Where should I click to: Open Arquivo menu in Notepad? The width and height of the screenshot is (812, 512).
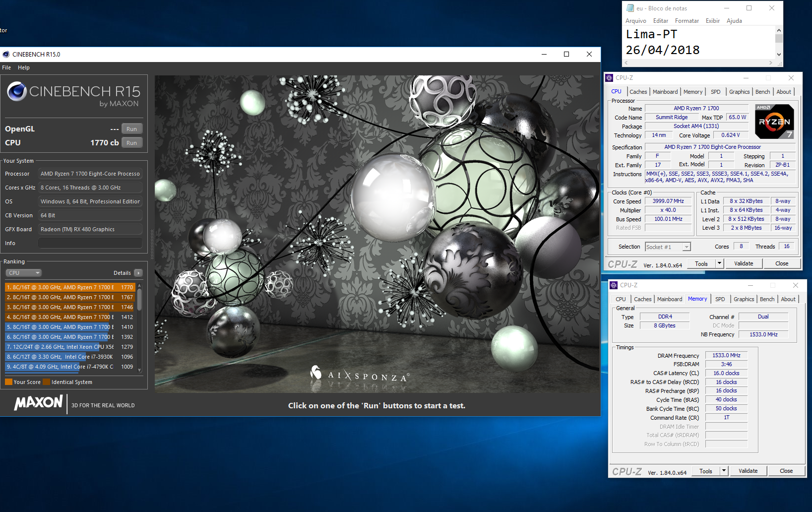tap(636, 21)
